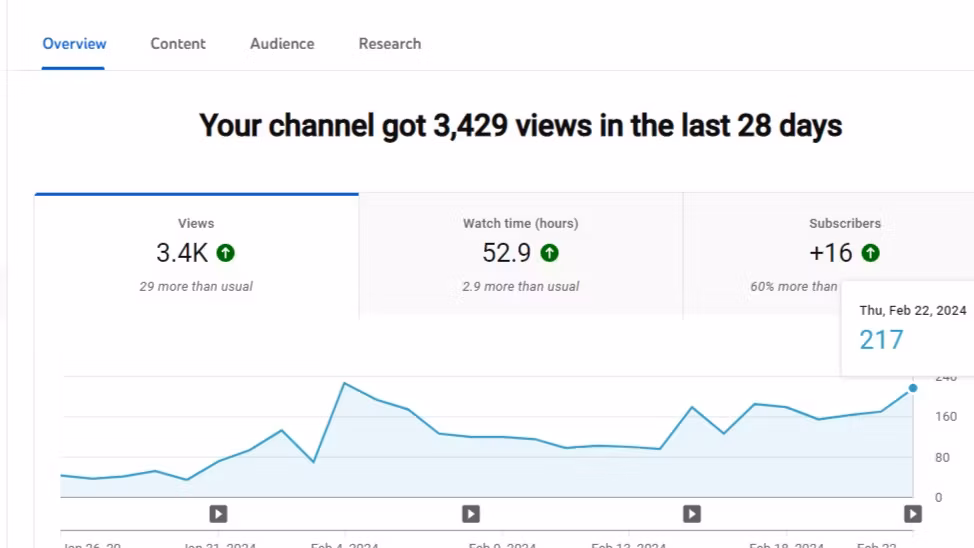The image size is (974, 548).
Task: Click the channel views headline text
Action: (x=520, y=126)
